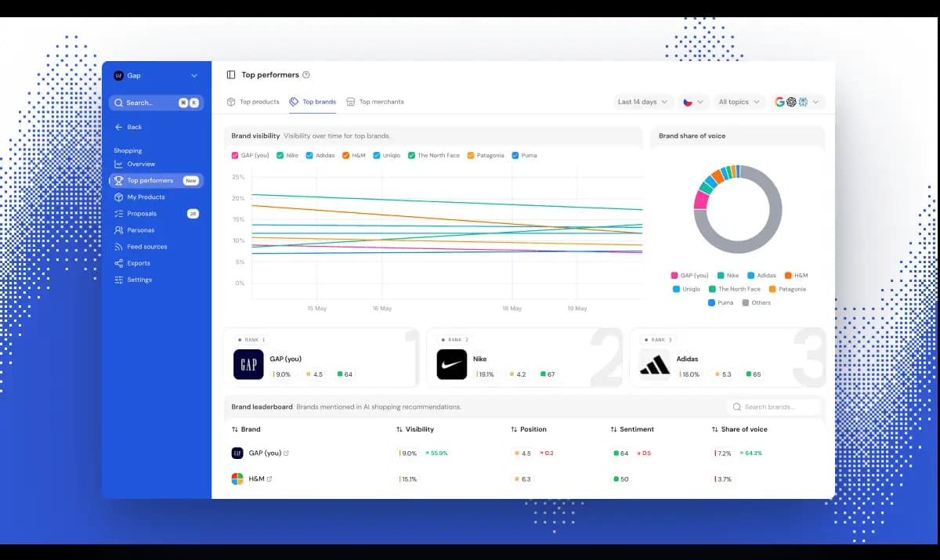Click the GAP logo in rank 1 card
This screenshot has width=940, height=560.
248,364
